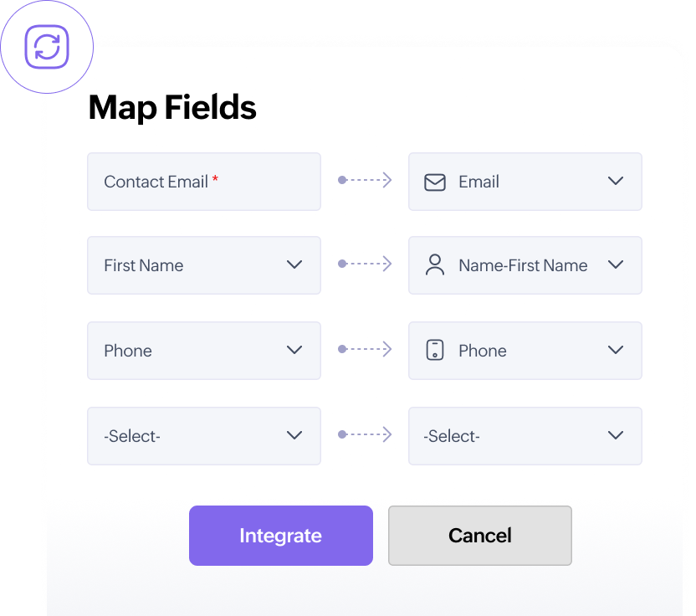Click the mobile phone icon beside Phone

435,351
